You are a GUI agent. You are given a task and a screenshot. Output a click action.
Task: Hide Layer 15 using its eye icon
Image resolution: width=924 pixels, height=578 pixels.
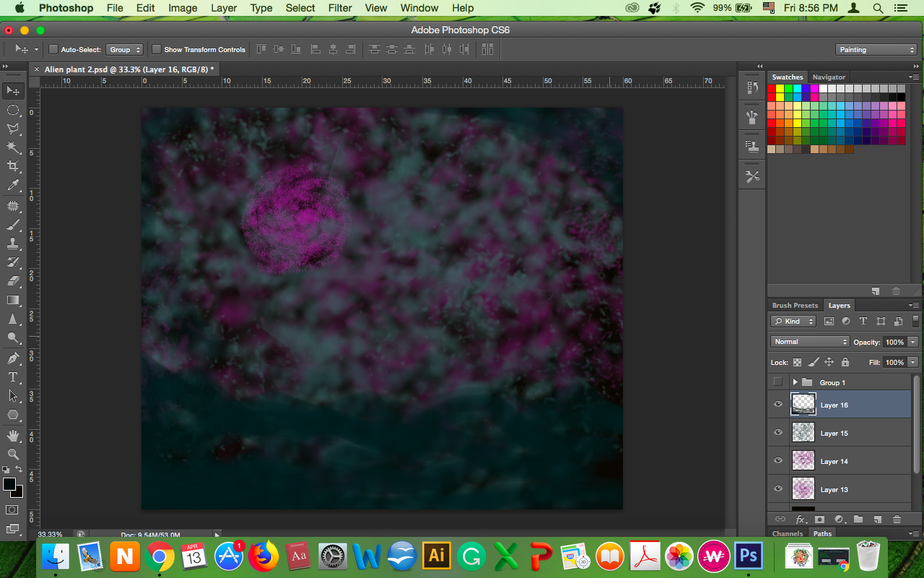pyautogui.click(x=778, y=433)
